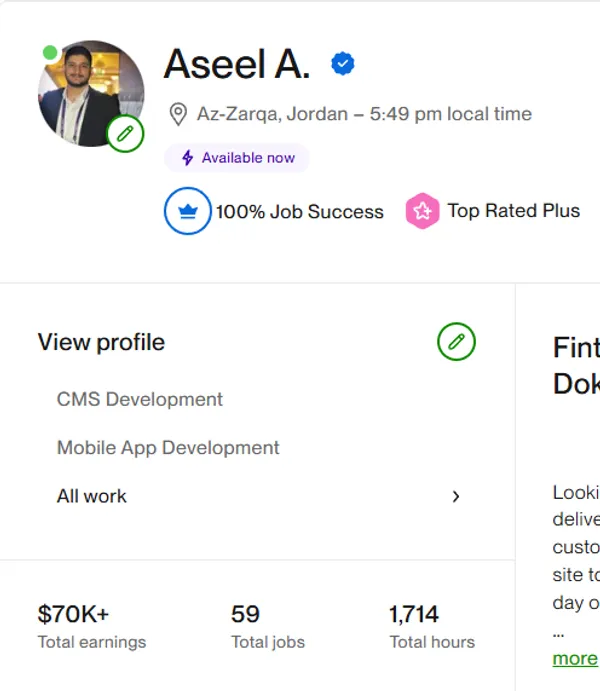Click the blue verified badge icon

pyautogui.click(x=343, y=65)
